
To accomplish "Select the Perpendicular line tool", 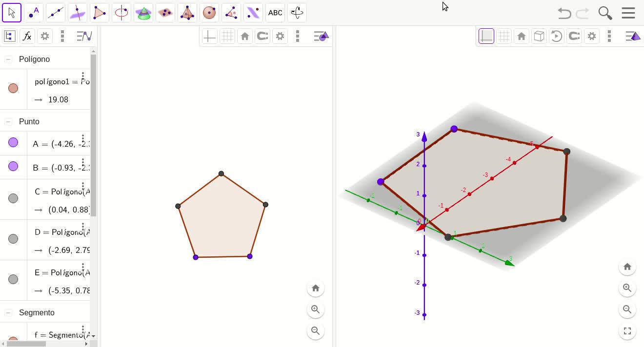I will click(x=78, y=13).
